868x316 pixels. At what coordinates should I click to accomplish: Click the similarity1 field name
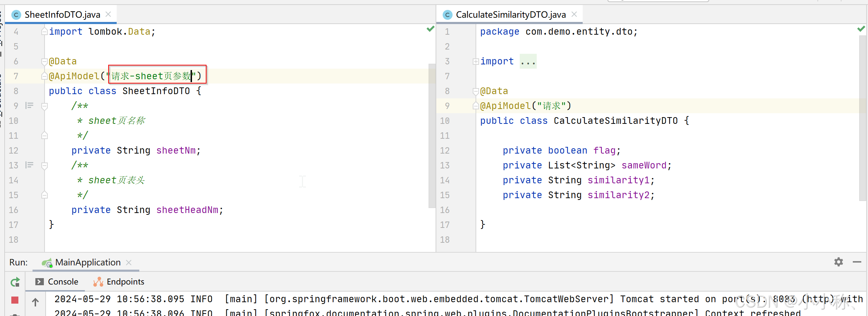619,180
